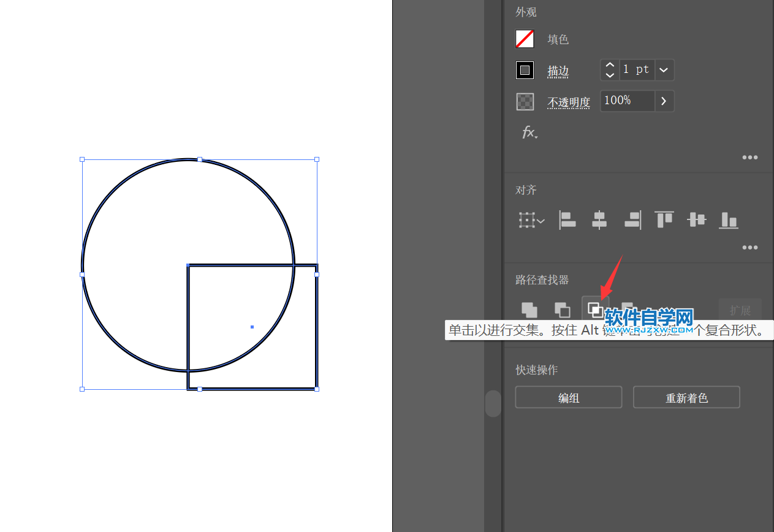The width and height of the screenshot is (774, 532).
Task: Open the Align To dropdown
Action: point(531,220)
